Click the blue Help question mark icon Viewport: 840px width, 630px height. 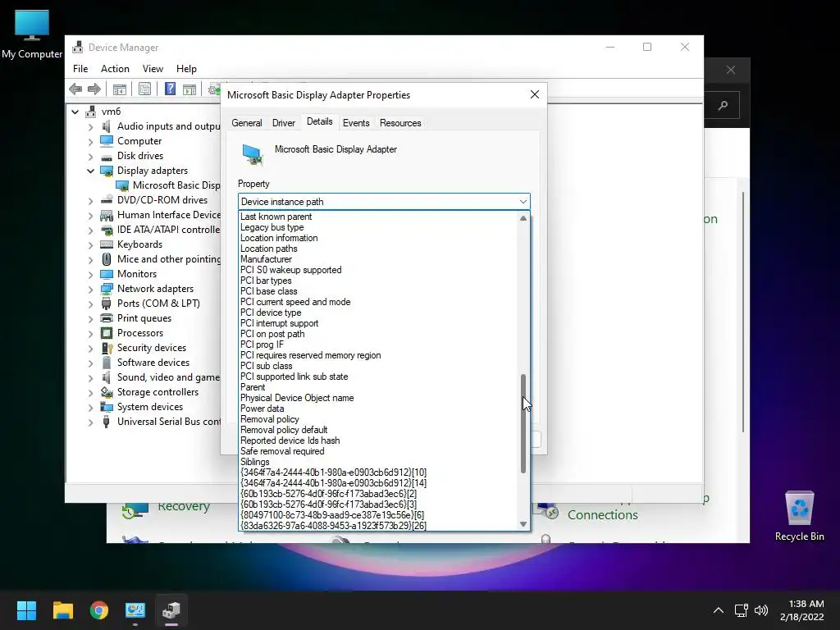170,89
